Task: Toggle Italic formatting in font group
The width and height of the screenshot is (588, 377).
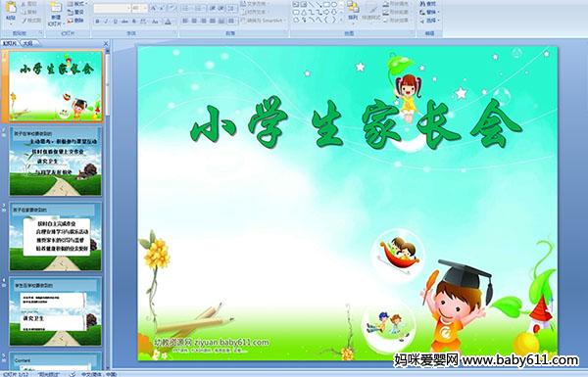Action: 106,22
